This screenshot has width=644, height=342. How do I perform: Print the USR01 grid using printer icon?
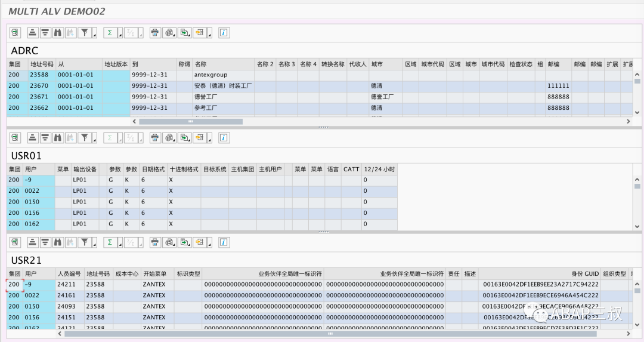155,138
